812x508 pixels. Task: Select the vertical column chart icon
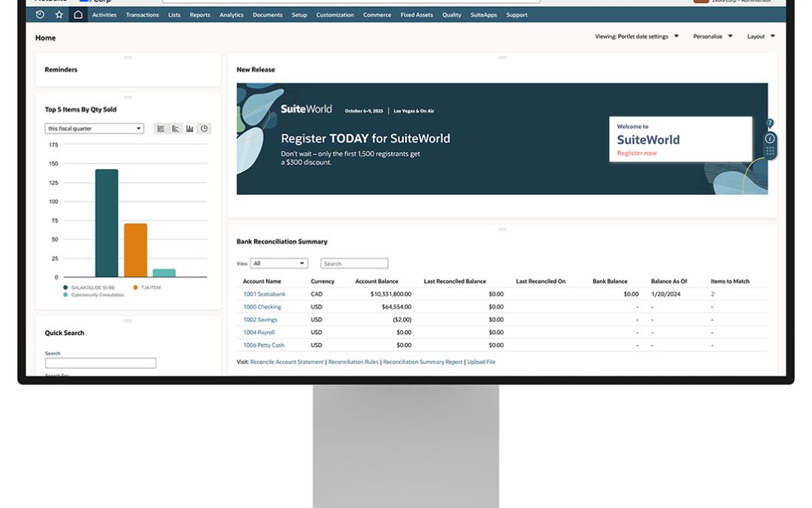189,129
